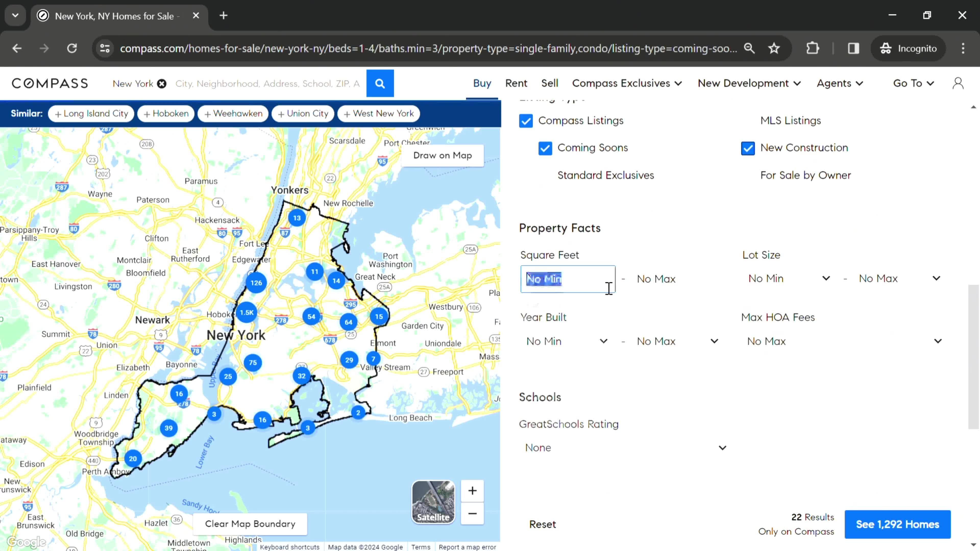Open Max HOA Fees dropdown
Viewport: 980px width, 551px height.
[844, 341]
